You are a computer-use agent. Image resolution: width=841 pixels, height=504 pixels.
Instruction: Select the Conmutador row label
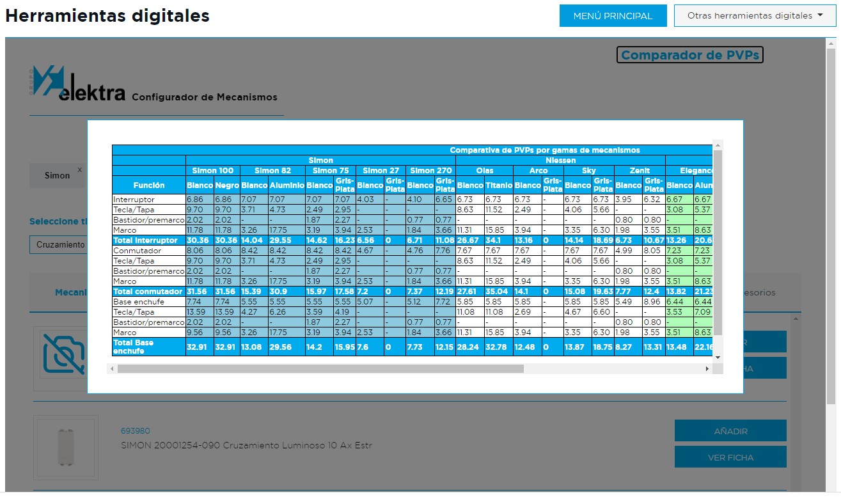[149, 251]
